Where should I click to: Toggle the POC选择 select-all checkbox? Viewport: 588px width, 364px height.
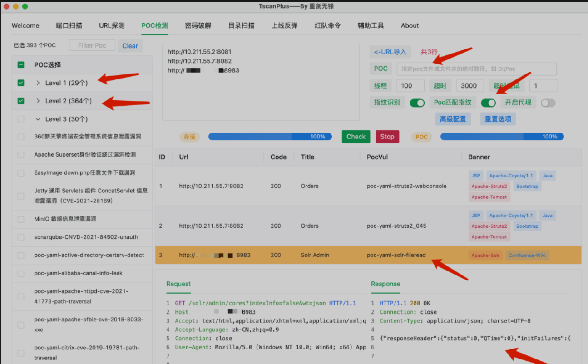21,65
